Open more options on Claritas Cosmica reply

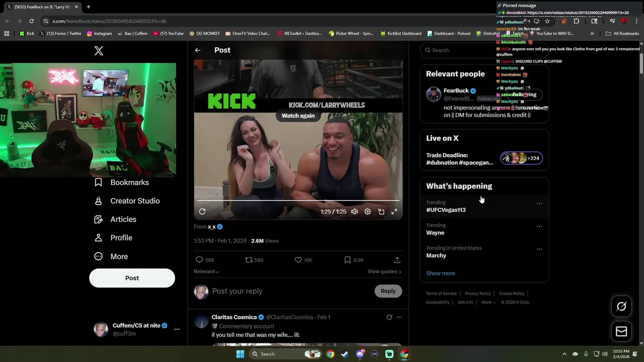pos(399,317)
